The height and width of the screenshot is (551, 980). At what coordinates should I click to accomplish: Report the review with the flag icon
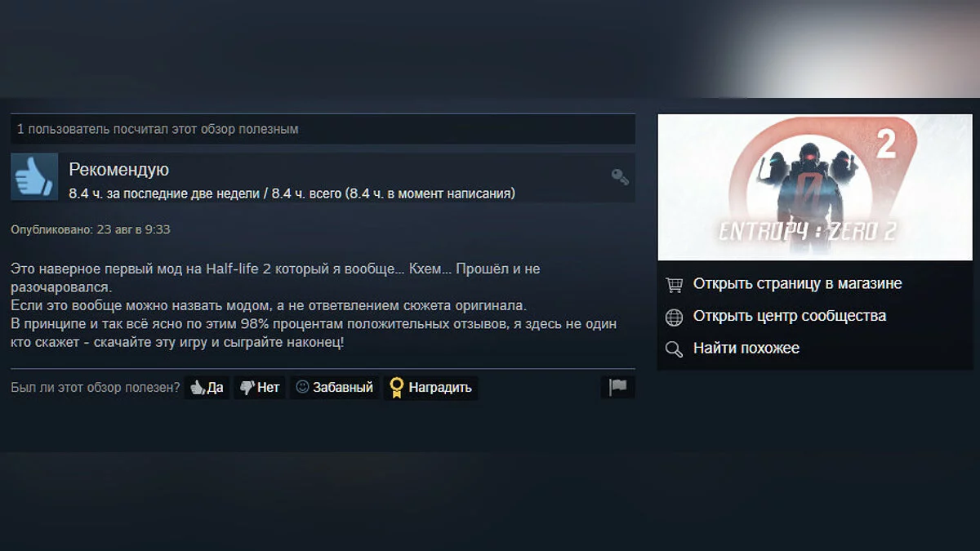618,388
